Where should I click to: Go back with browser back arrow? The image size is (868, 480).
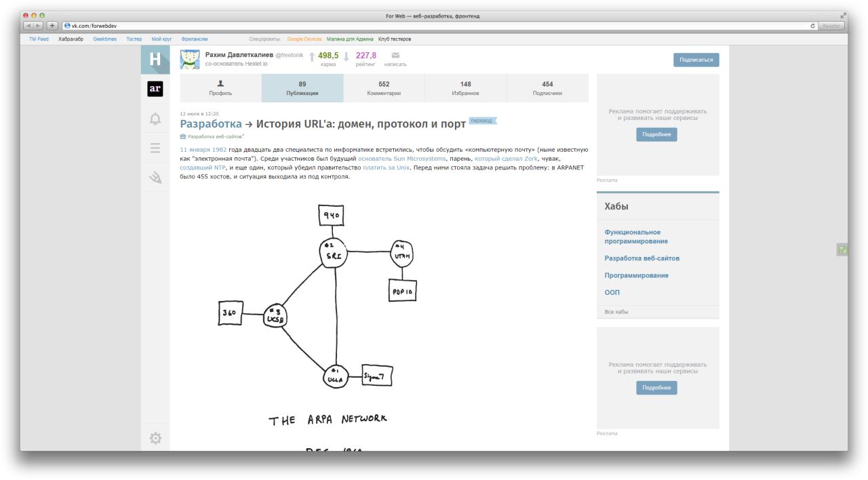point(29,26)
